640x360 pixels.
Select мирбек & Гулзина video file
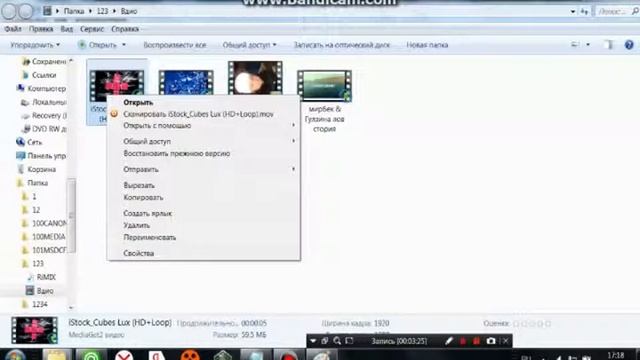324,101
